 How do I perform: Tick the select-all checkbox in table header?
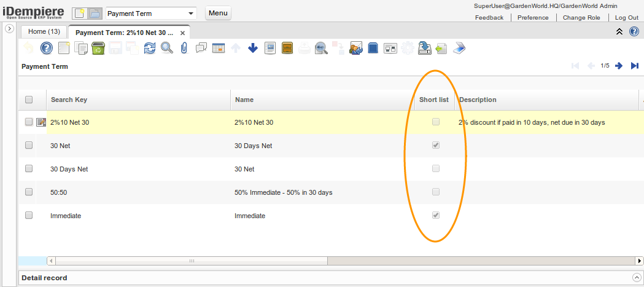point(29,100)
